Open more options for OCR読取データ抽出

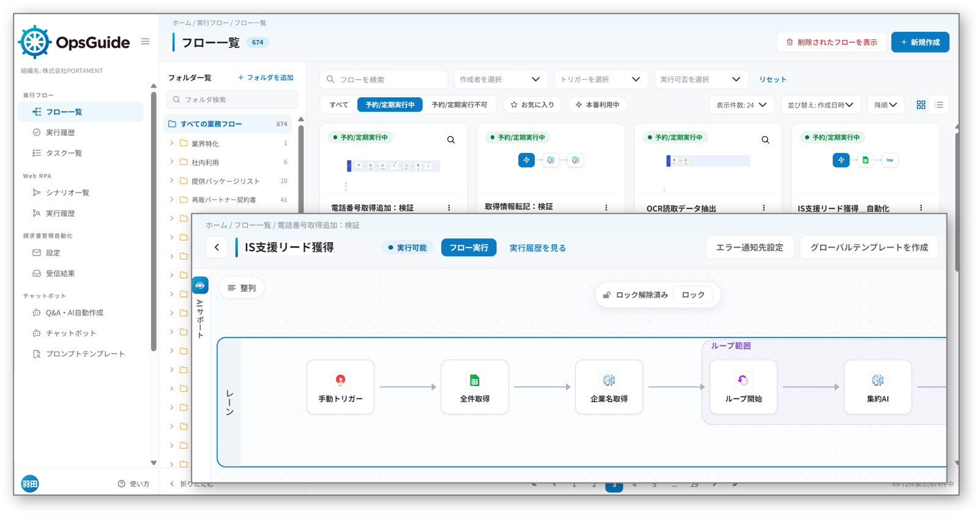764,208
